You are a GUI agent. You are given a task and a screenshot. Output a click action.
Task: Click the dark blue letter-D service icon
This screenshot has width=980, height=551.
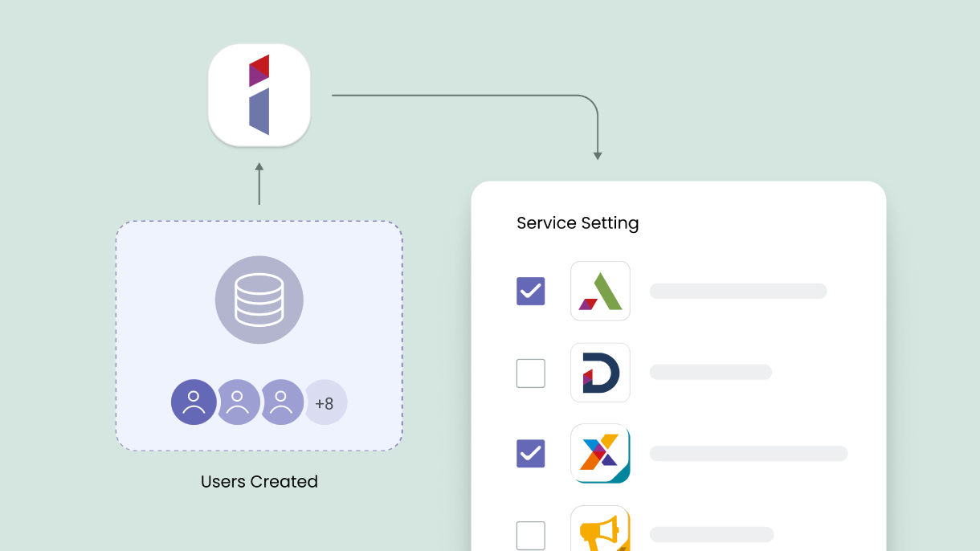[x=600, y=373]
